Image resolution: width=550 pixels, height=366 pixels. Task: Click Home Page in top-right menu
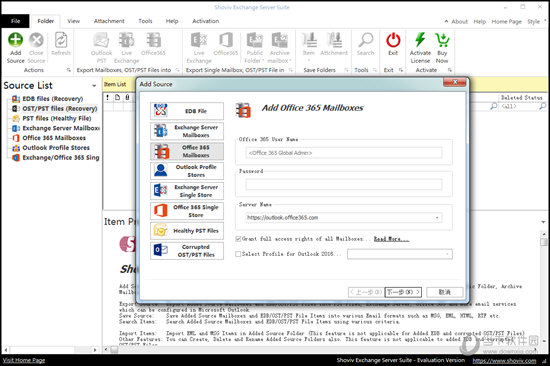click(x=507, y=21)
